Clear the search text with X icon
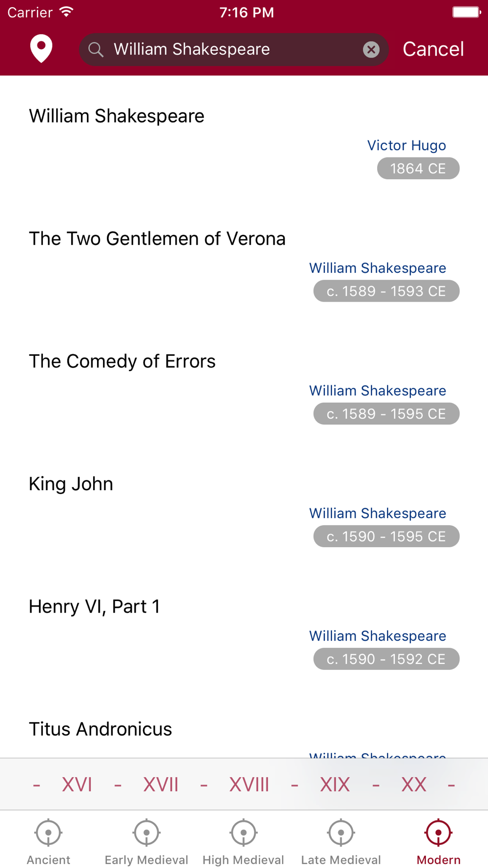Viewport: 488px width, 868px height. 371,49
